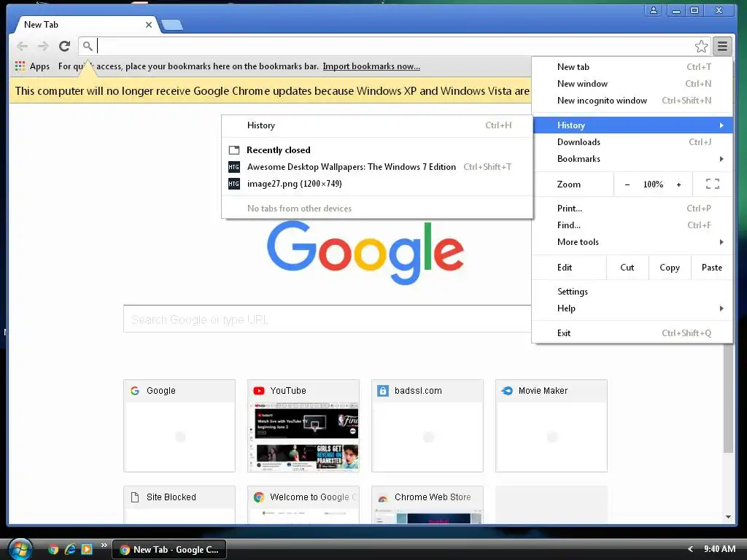Viewport: 747px width, 560px height.
Task: Launch Windows Media Player quick launch icon
Action: click(x=87, y=549)
